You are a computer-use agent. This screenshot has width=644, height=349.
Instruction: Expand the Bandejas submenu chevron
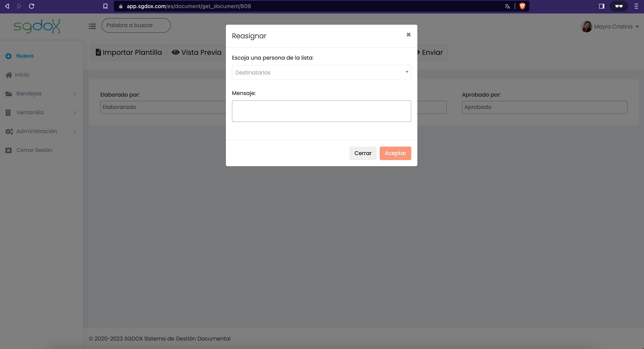[x=75, y=94]
